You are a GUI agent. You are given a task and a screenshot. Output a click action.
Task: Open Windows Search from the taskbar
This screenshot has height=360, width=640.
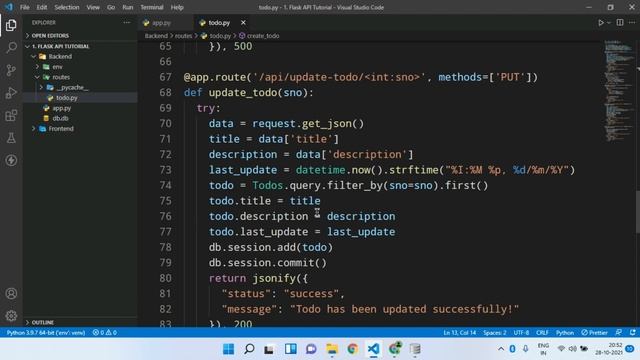(249, 349)
